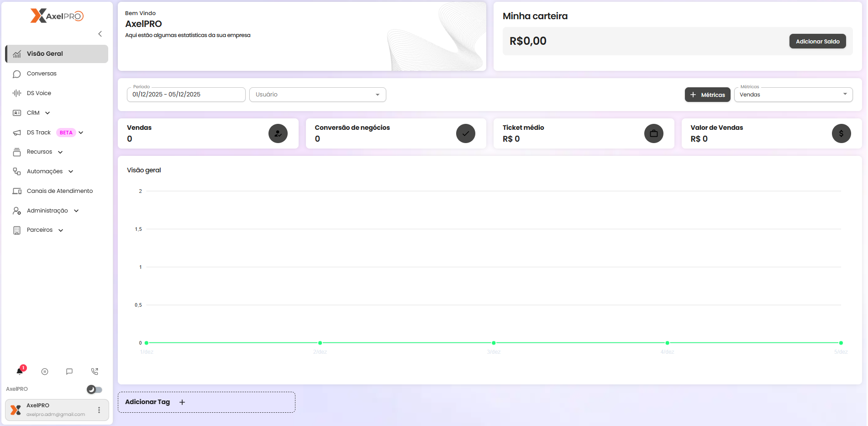Click the Período date range field
The height and width of the screenshot is (426, 868).
[x=186, y=95]
